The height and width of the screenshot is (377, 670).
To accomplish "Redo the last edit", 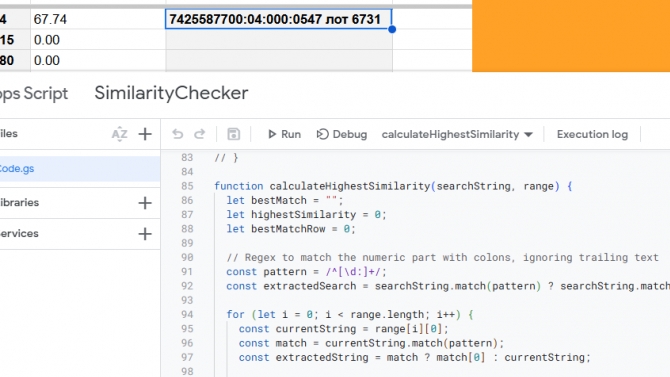I will 200,134.
